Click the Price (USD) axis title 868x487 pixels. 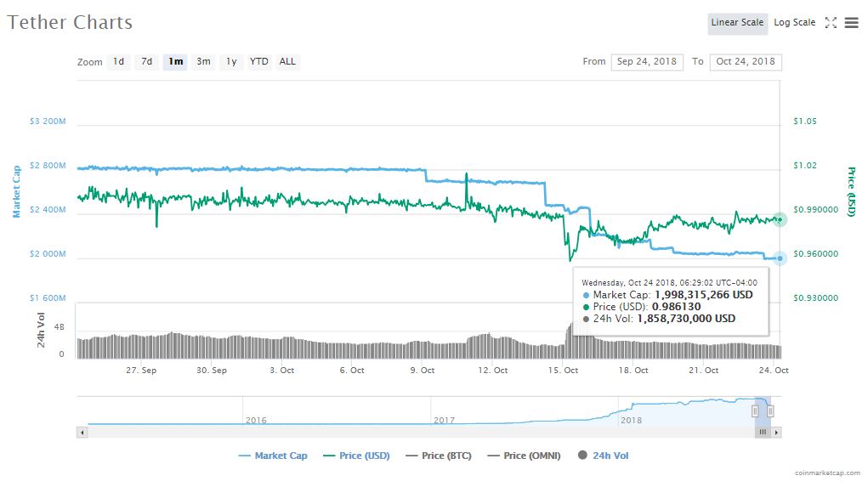click(851, 191)
